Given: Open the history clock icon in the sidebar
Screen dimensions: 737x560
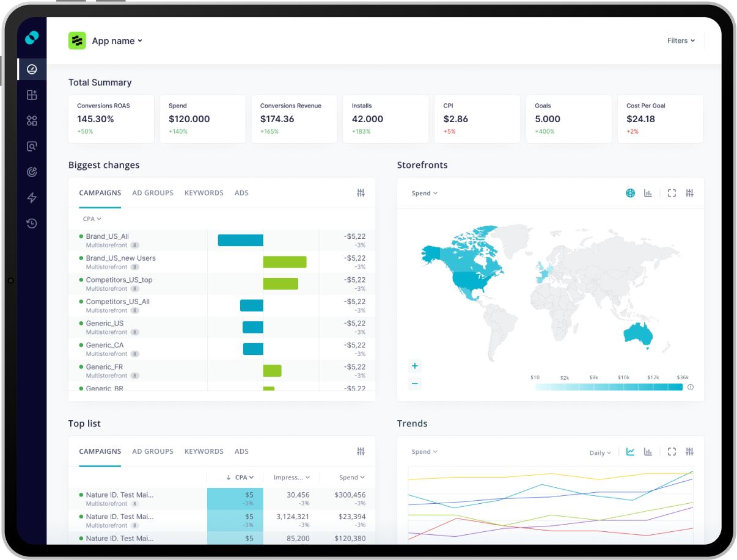Looking at the screenshot, I should click(x=32, y=224).
